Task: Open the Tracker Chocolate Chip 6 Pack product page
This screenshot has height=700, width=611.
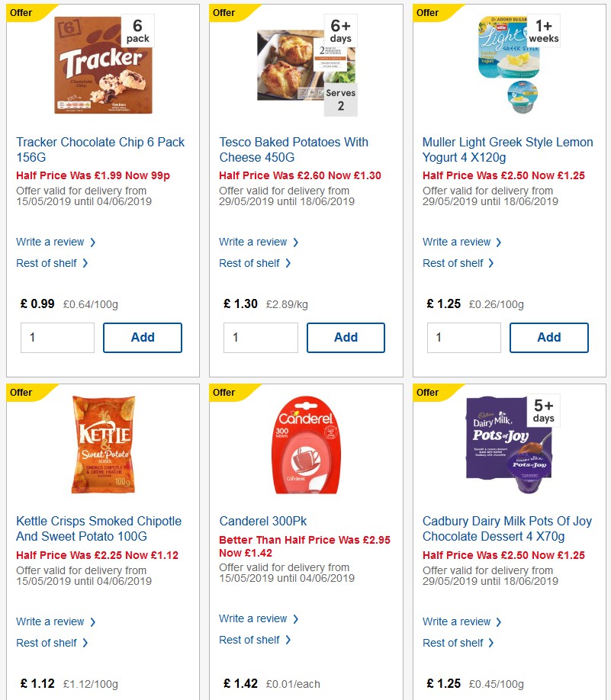Action: pos(100,149)
